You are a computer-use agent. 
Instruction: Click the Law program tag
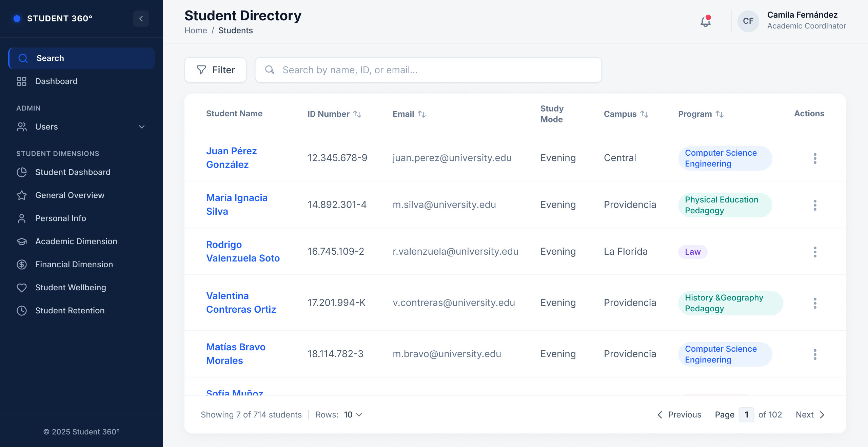pyautogui.click(x=693, y=252)
